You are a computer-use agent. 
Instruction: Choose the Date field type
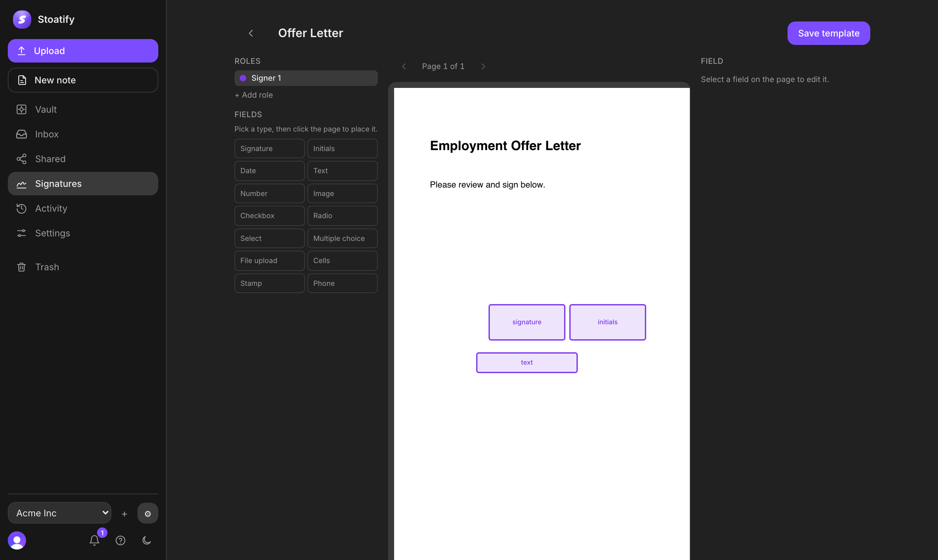(269, 171)
